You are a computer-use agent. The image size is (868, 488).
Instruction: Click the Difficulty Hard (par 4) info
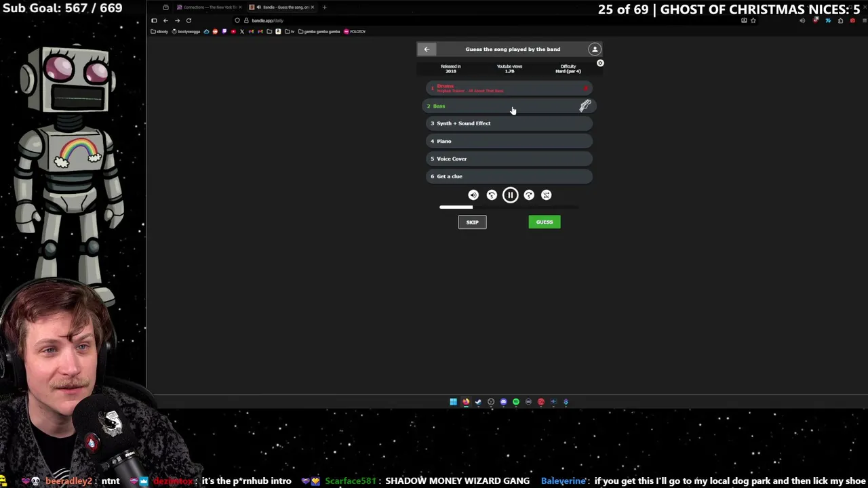(x=568, y=68)
